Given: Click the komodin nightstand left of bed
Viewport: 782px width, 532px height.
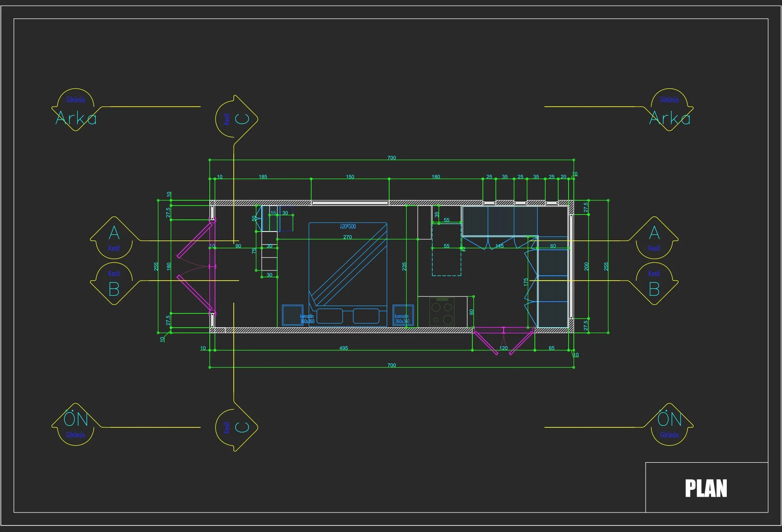Looking at the screenshot, I should tap(293, 315).
